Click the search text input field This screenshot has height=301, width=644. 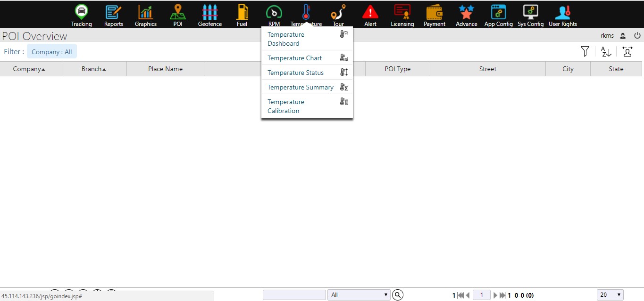(294, 295)
